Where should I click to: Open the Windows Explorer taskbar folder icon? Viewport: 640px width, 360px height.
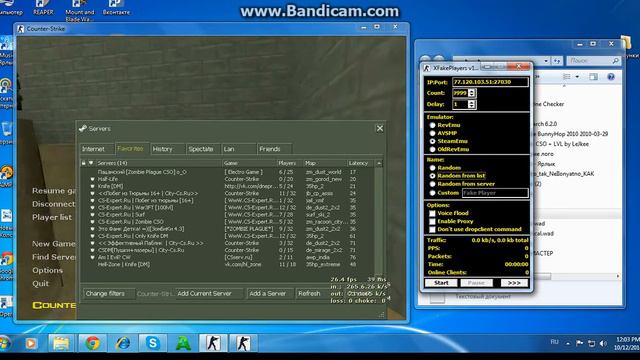coord(61,343)
